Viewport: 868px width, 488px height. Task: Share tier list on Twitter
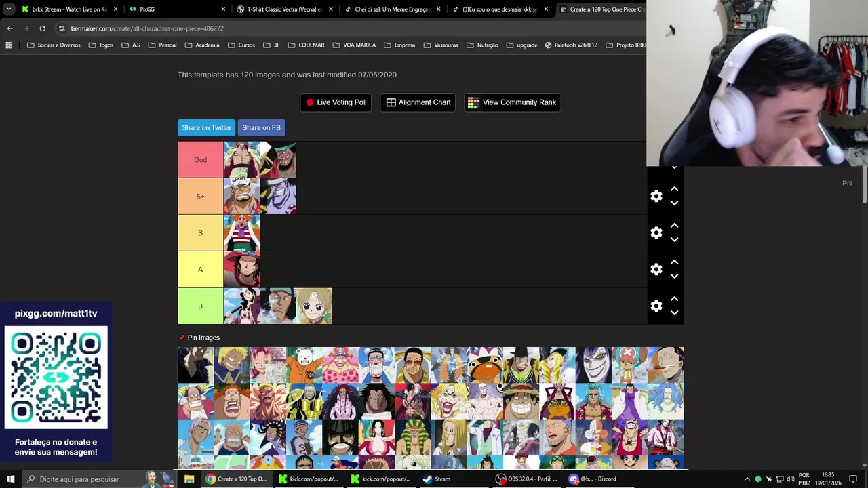click(x=206, y=127)
